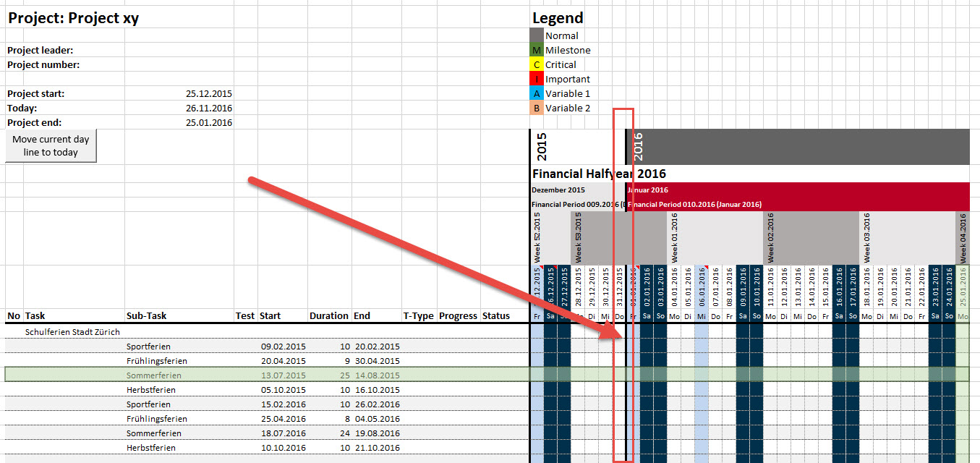
Task: Click duration 25 in the Sommerferien row
Action: pyautogui.click(x=345, y=375)
